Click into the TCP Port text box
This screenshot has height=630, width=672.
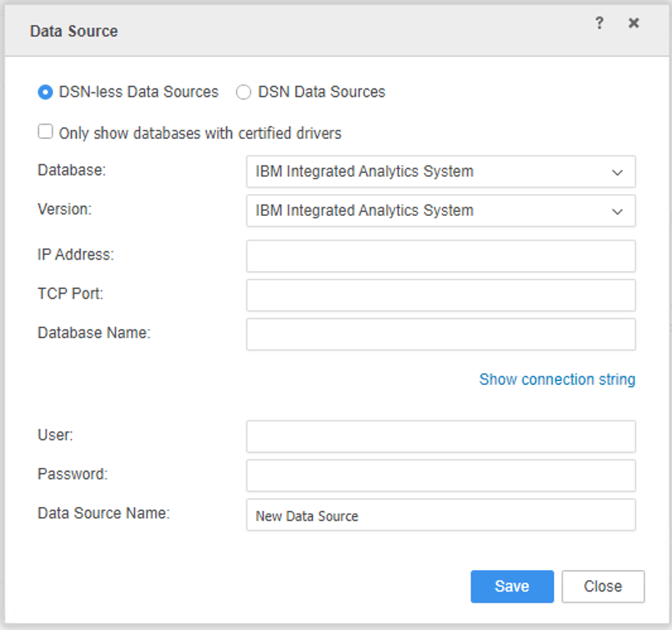pos(441,295)
